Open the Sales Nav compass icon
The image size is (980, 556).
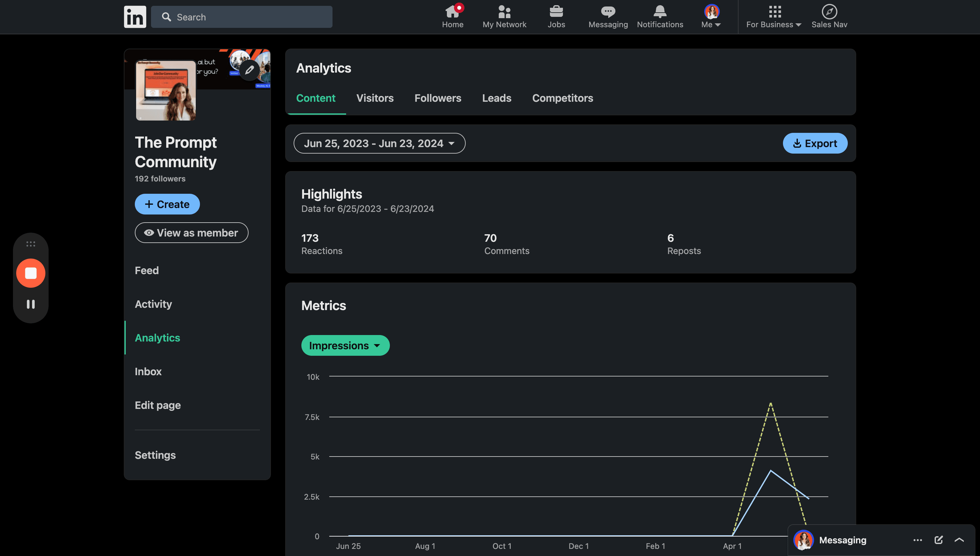coord(829,12)
